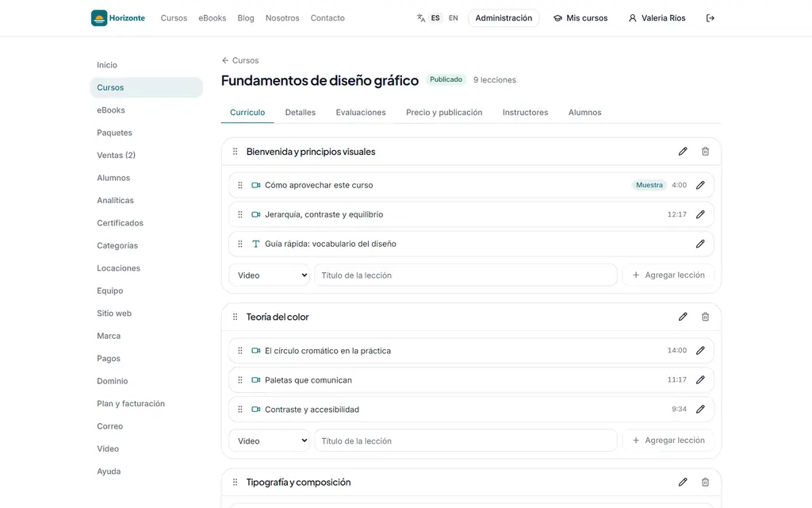Edit the section Bienvenida y principios visuales
This screenshot has width=812, height=508.
(683, 152)
